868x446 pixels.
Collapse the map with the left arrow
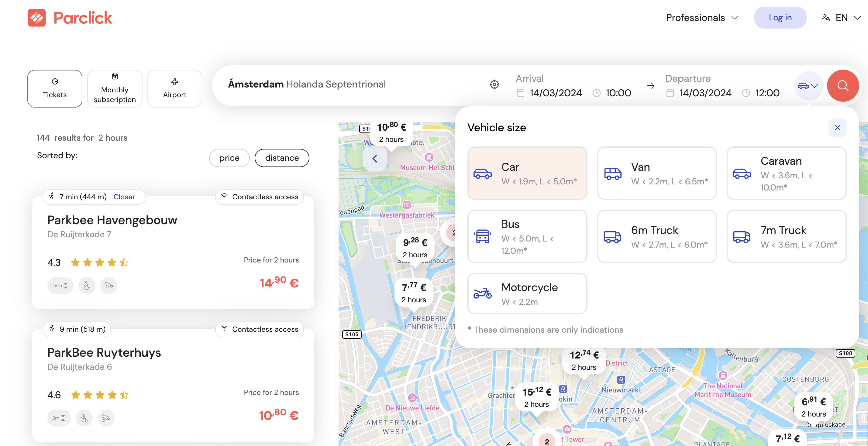[375, 158]
